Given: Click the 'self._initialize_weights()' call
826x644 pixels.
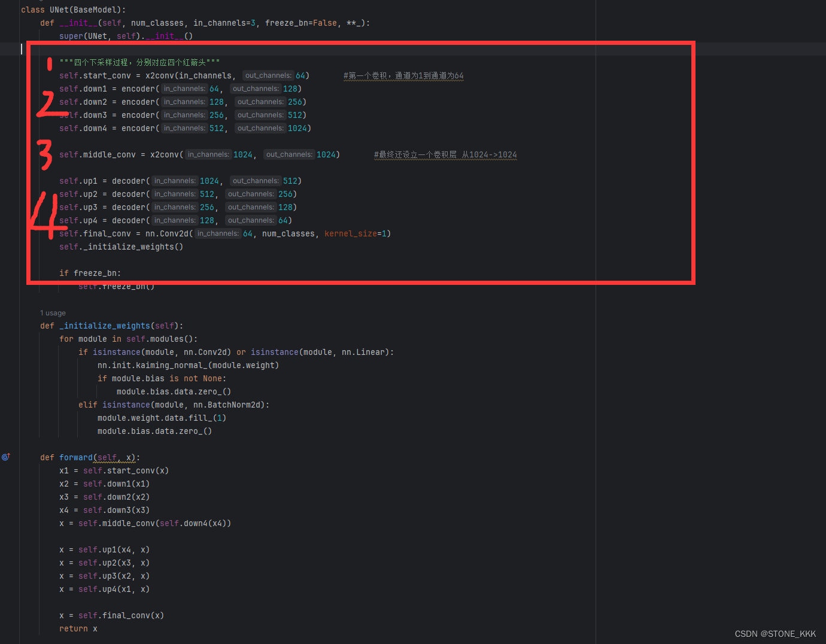Looking at the screenshot, I should coord(122,247).
